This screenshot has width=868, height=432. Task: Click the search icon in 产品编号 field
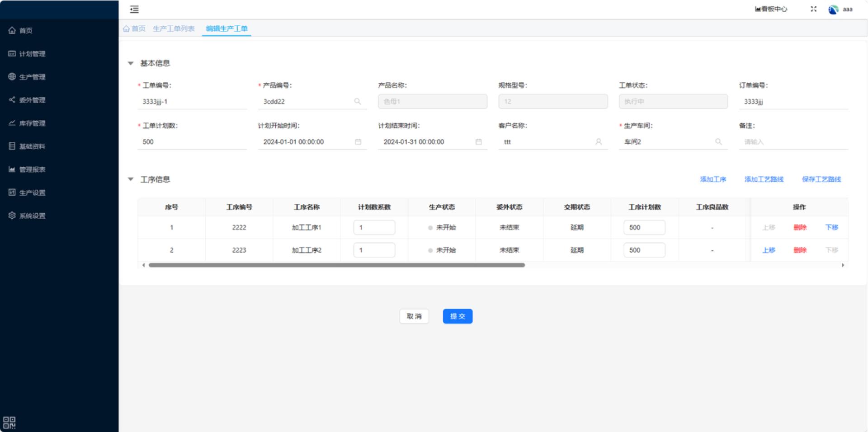click(358, 102)
